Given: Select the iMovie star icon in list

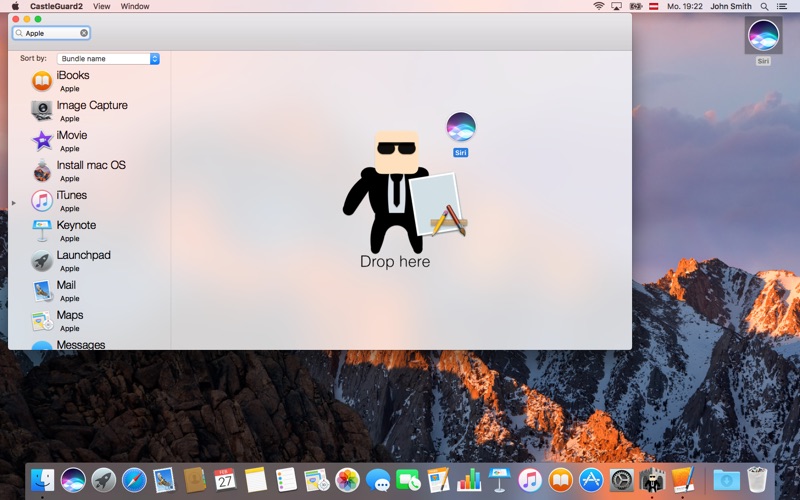Looking at the screenshot, I should pos(42,141).
